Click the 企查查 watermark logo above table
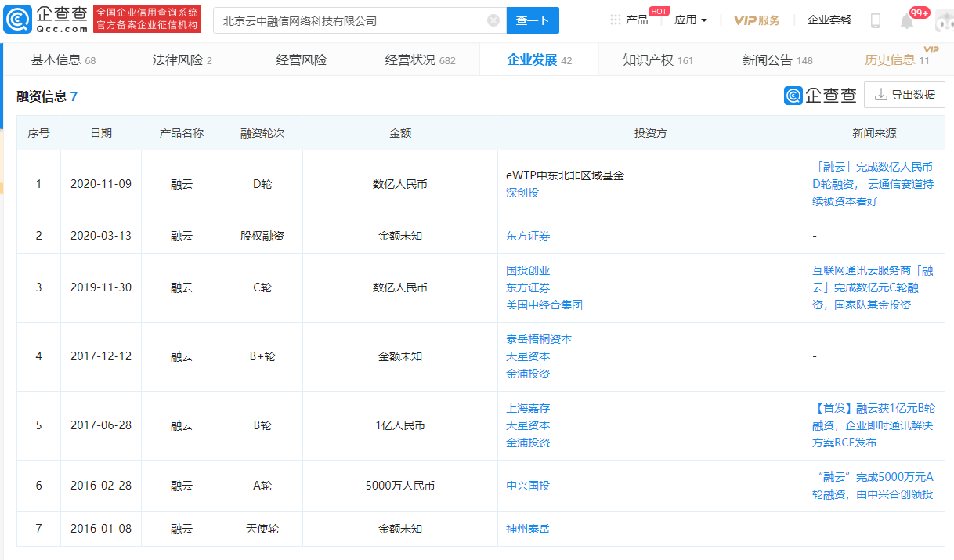This screenshot has height=560, width=954. pos(820,95)
